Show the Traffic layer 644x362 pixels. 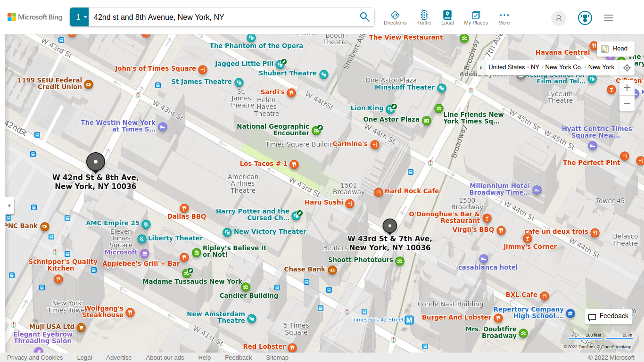point(424,18)
